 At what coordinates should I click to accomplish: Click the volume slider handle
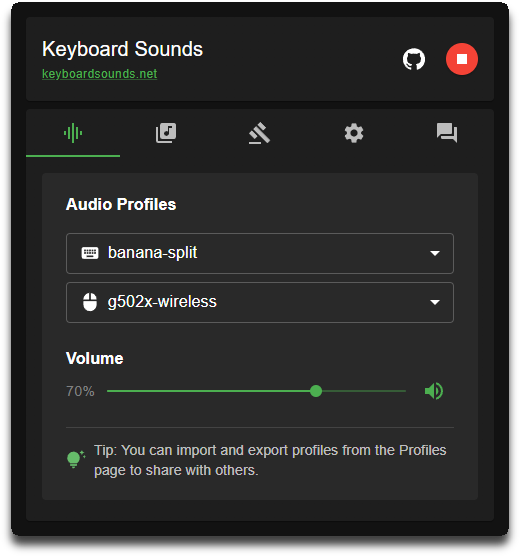(x=316, y=391)
